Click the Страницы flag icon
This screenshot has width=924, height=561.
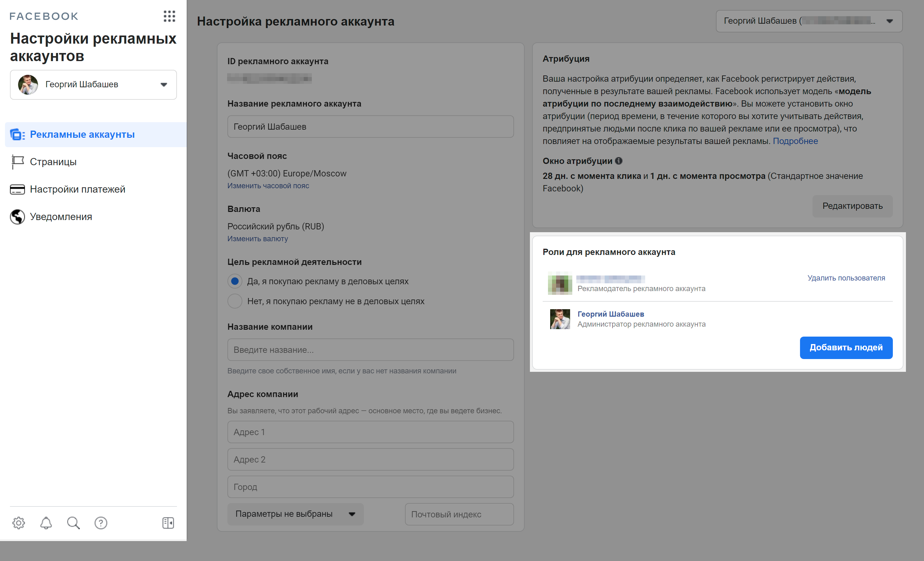(x=17, y=162)
